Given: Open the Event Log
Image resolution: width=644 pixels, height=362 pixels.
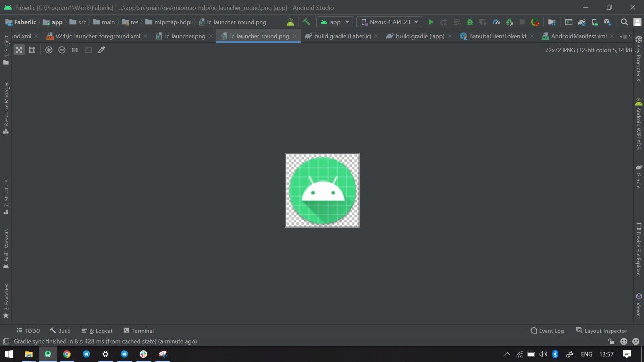Looking at the screenshot, I should click(x=547, y=331).
